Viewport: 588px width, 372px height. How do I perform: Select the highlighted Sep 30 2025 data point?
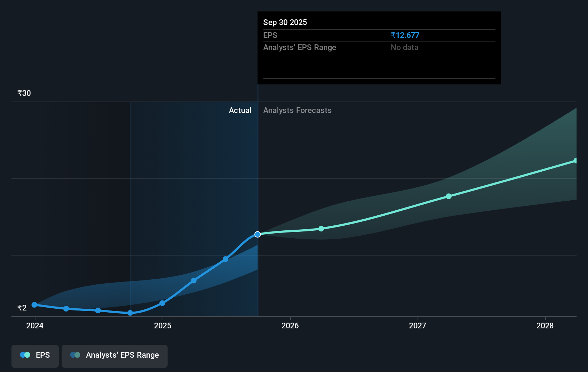(x=257, y=234)
